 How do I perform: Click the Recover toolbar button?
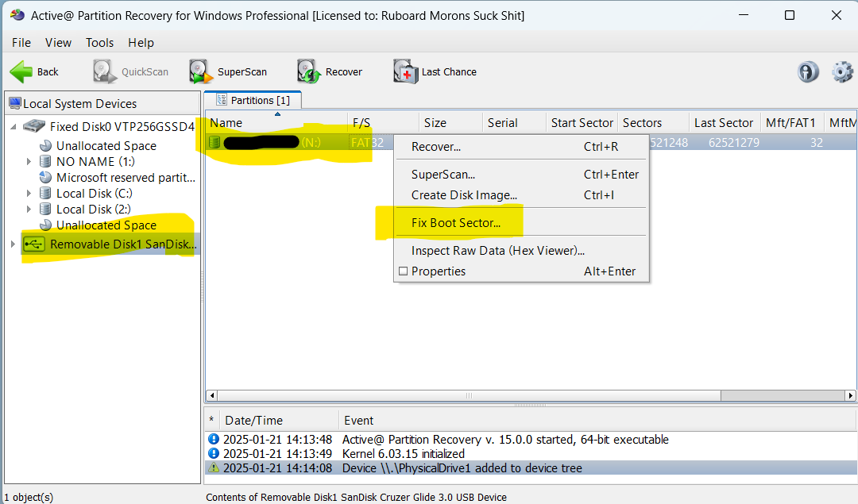tap(330, 71)
